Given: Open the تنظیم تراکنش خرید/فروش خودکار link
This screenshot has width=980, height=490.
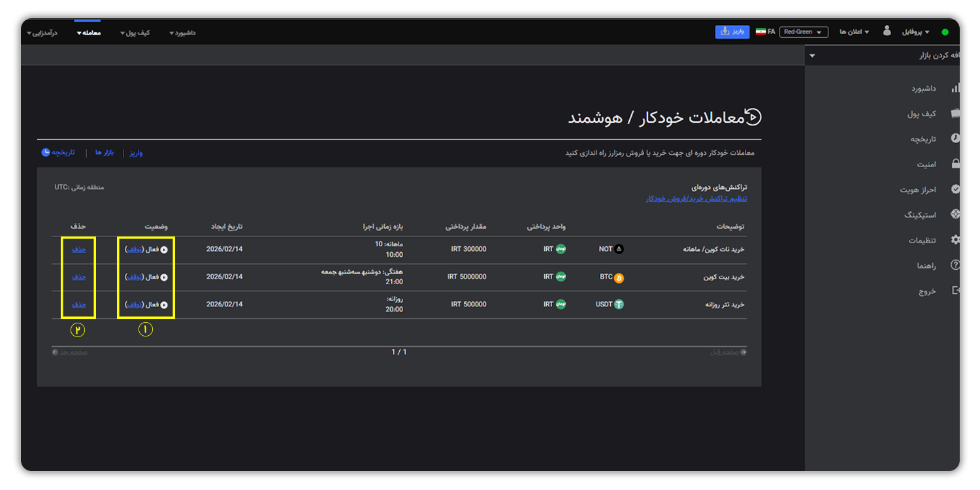Looking at the screenshot, I should point(696,198).
